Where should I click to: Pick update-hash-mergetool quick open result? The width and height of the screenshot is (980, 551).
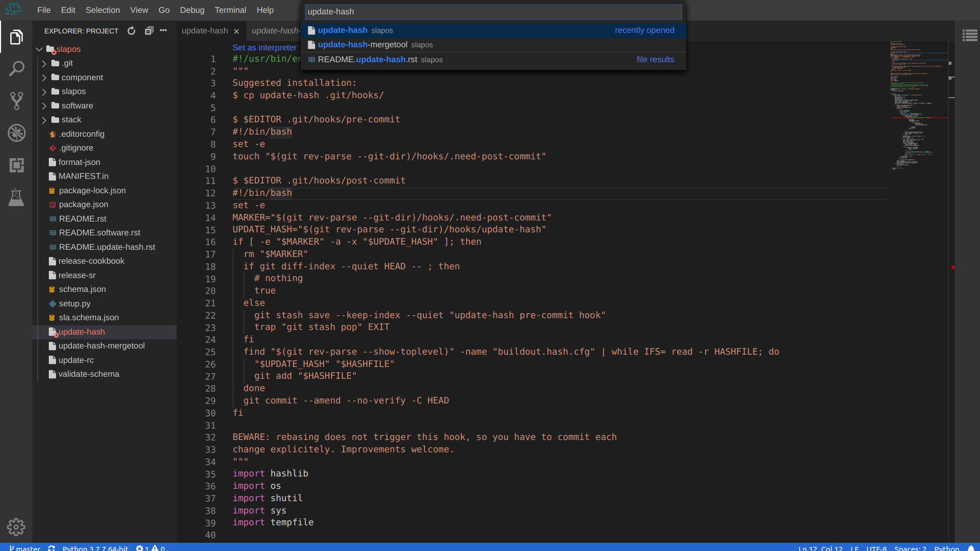[x=493, y=45]
